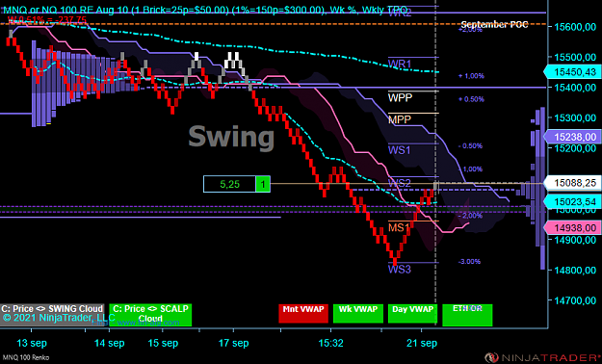Click the 15500,00 price axis label
The height and width of the screenshot is (364, 602).
[574, 57]
